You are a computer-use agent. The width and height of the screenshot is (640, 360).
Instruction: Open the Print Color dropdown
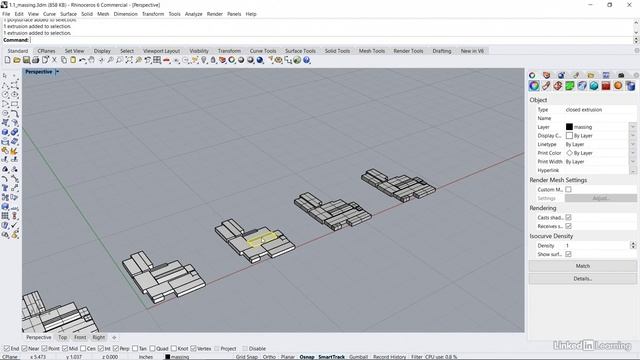[x=633, y=153]
